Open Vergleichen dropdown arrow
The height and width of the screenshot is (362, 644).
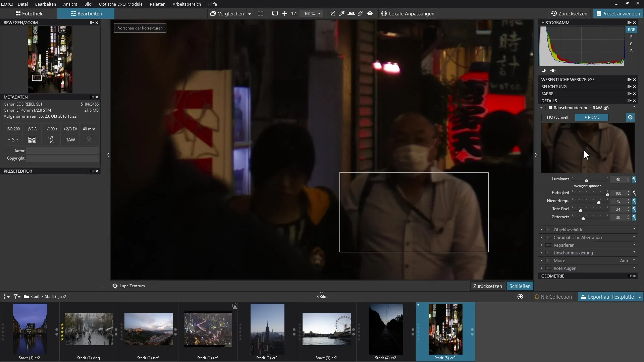coord(250,14)
